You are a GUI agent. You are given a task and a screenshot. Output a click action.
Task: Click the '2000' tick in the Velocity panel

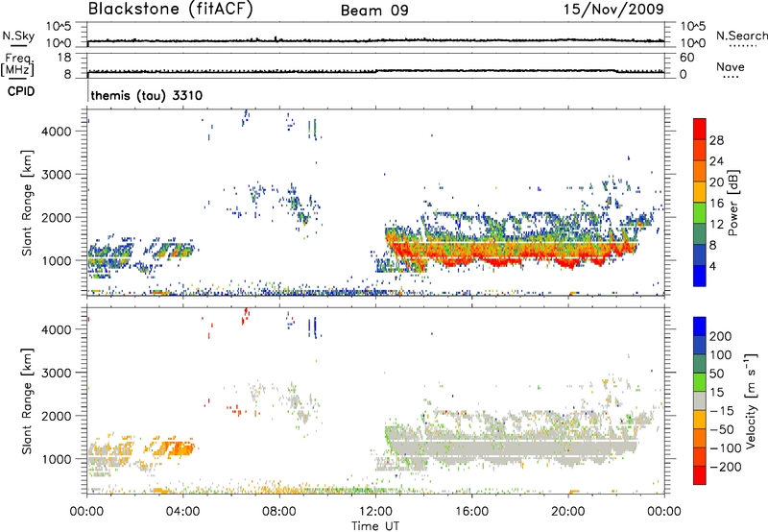[x=56, y=416]
